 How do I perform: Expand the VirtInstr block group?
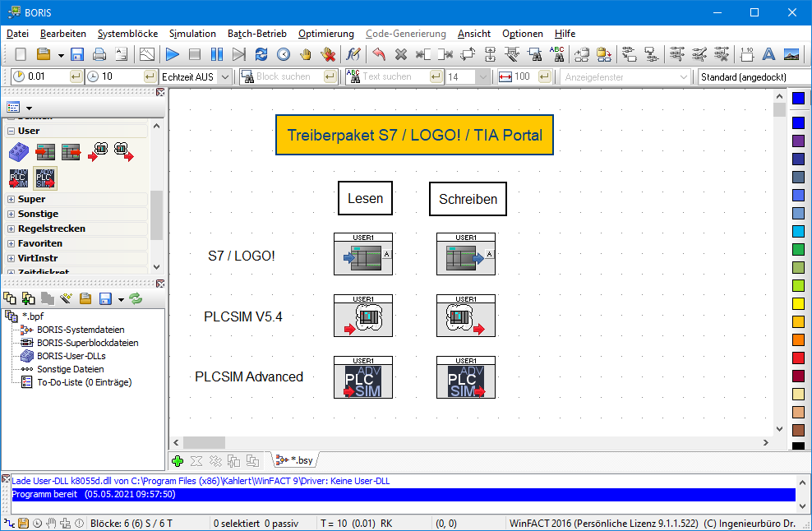coord(11,258)
